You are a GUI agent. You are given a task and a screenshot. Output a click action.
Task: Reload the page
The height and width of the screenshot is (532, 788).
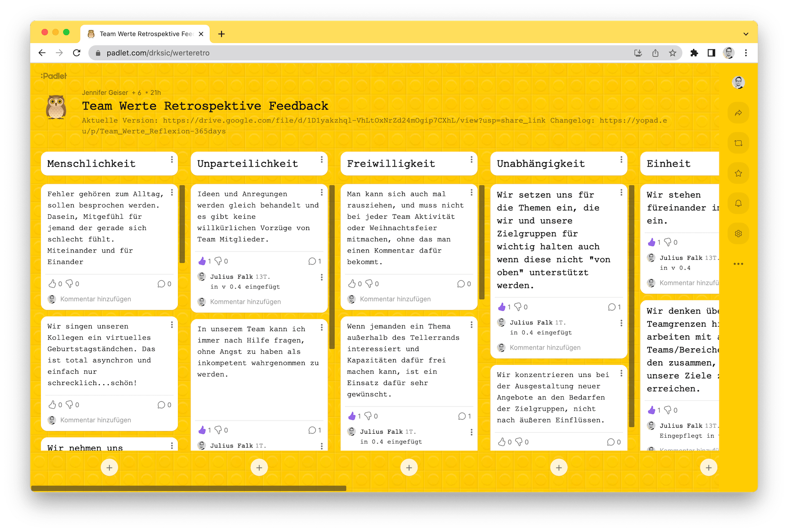point(77,53)
